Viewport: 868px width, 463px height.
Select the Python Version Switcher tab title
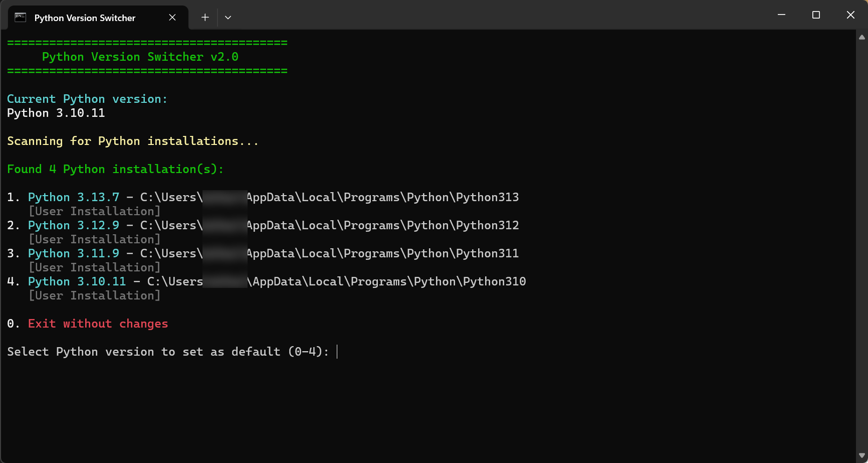click(x=85, y=18)
